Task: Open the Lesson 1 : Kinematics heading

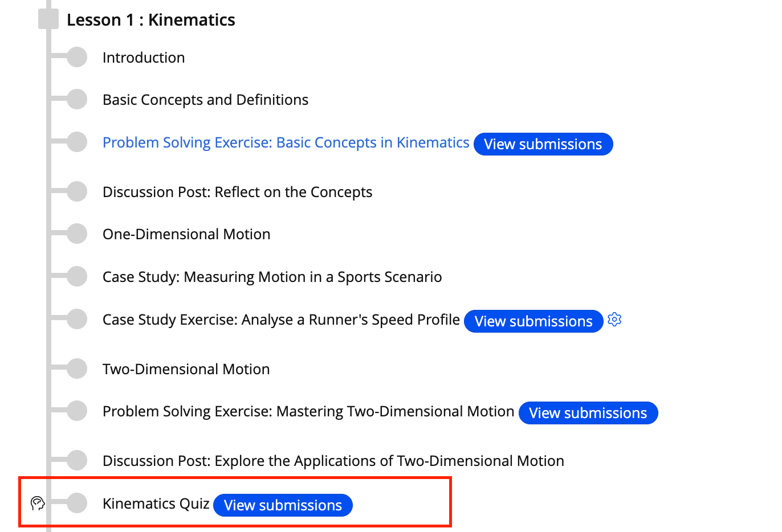Action: (x=151, y=20)
